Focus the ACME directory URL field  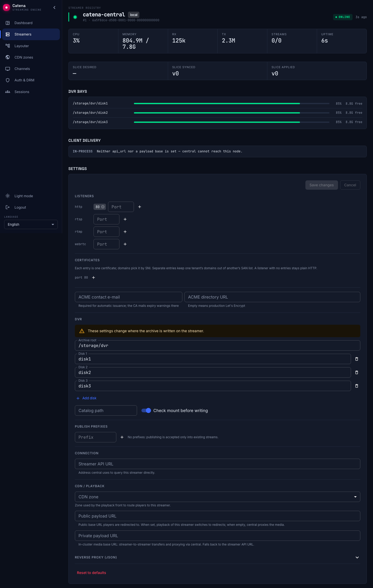(x=272, y=297)
